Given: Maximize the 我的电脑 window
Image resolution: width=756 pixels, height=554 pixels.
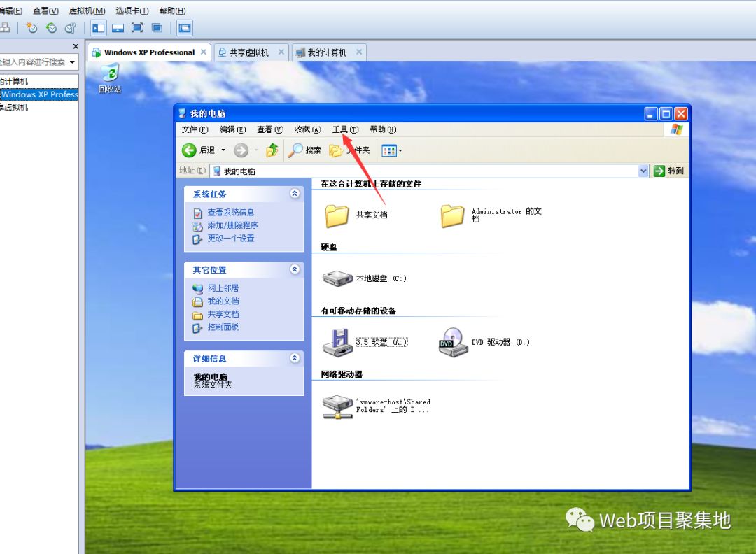Looking at the screenshot, I should (666, 114).
